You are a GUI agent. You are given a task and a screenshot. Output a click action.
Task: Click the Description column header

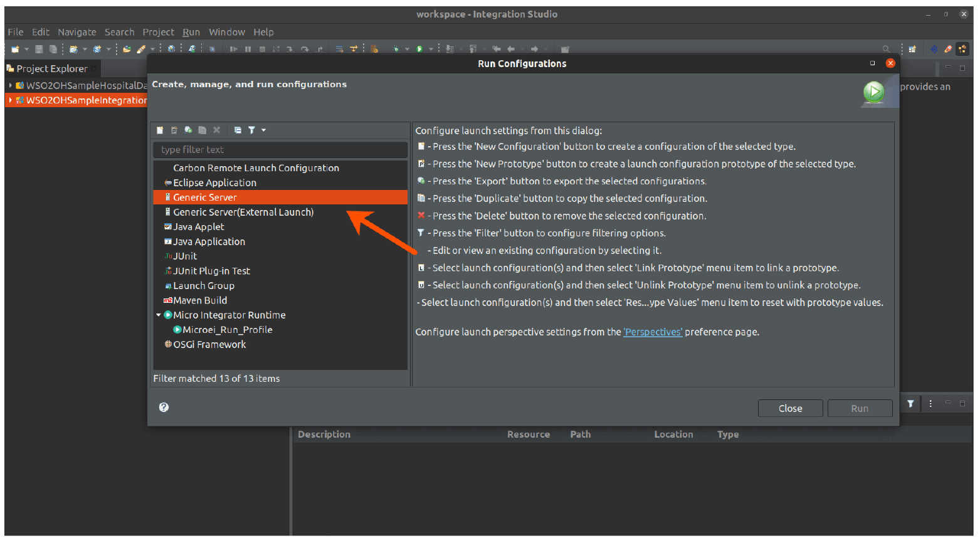(324, 435)
